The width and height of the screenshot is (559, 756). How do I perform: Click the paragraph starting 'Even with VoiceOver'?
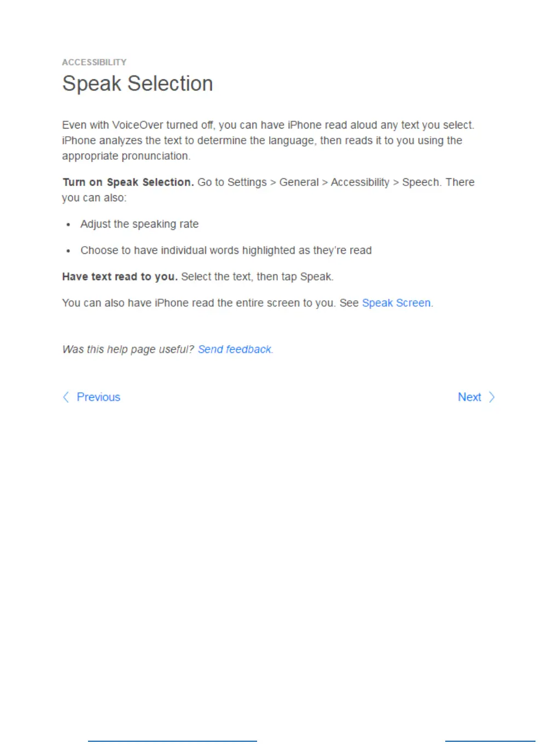[x=268, y=141]
